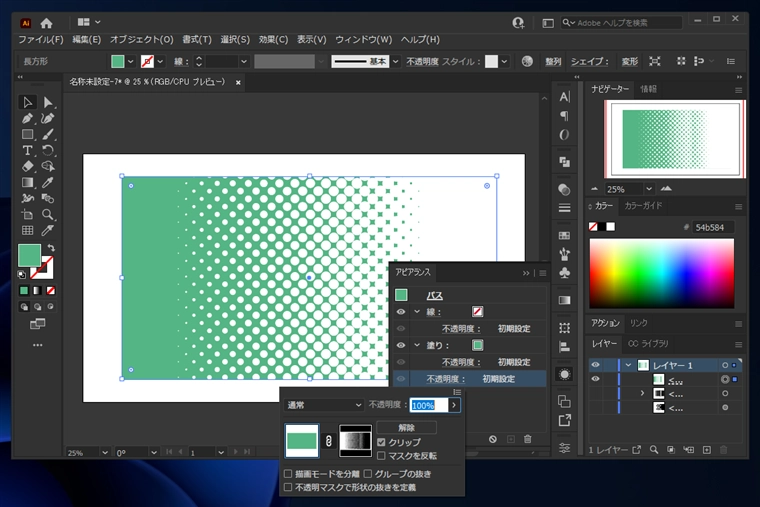
Task: Enable the クリップ checkbox
Action: click(381, 442)
